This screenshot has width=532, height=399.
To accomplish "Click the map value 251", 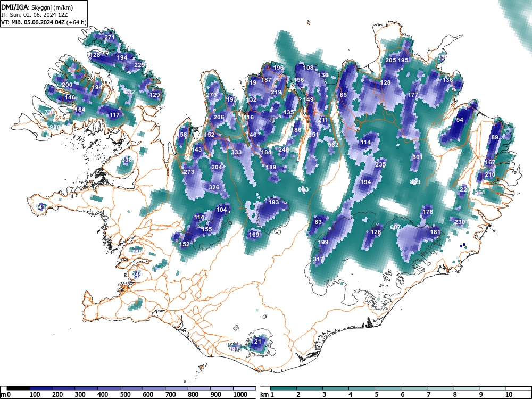I will pyautogui.click(x=313, y=135).
